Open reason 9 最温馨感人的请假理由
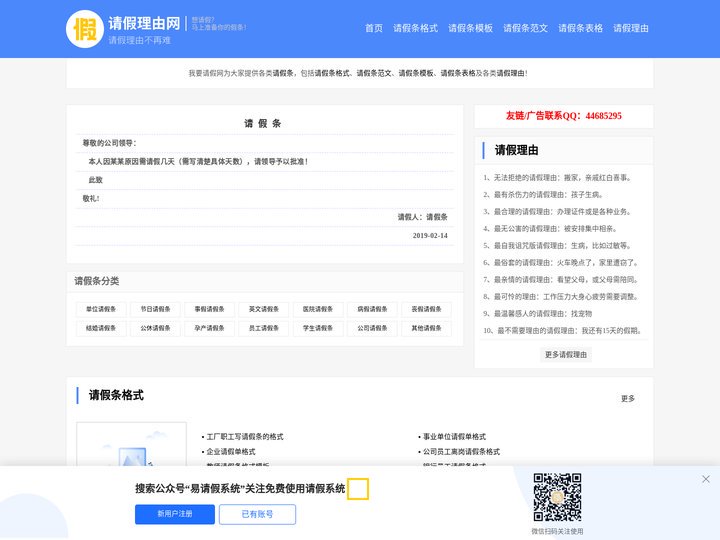Image resolution: width=720 pixels, height=540 pixels. coord(538,314)
